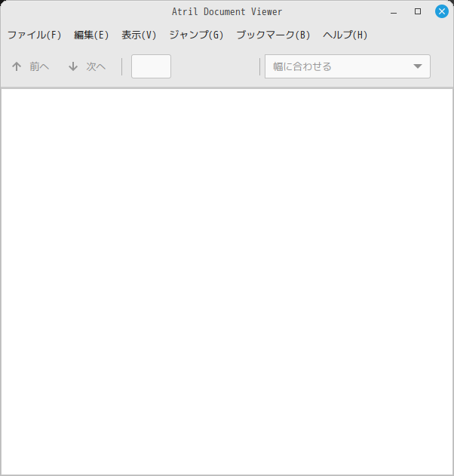
Task: Go to next page with 次へ button
Action: click(87, 66)
